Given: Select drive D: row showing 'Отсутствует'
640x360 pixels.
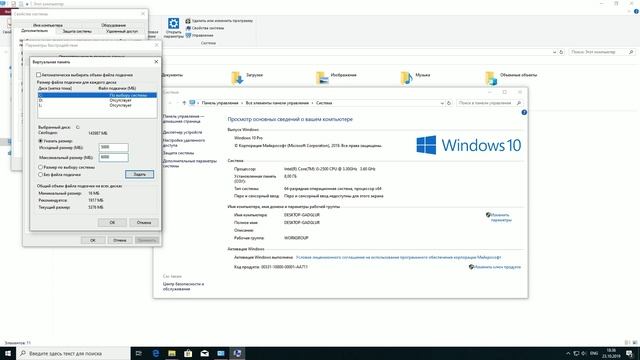Looking at the screenshot, I should 97,100.
